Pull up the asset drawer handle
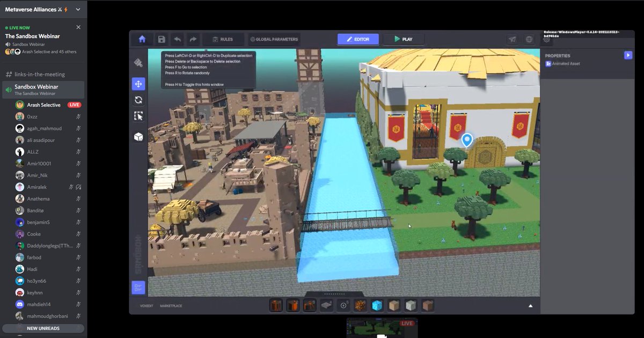The image size is (644, 338). coord(335,294)
